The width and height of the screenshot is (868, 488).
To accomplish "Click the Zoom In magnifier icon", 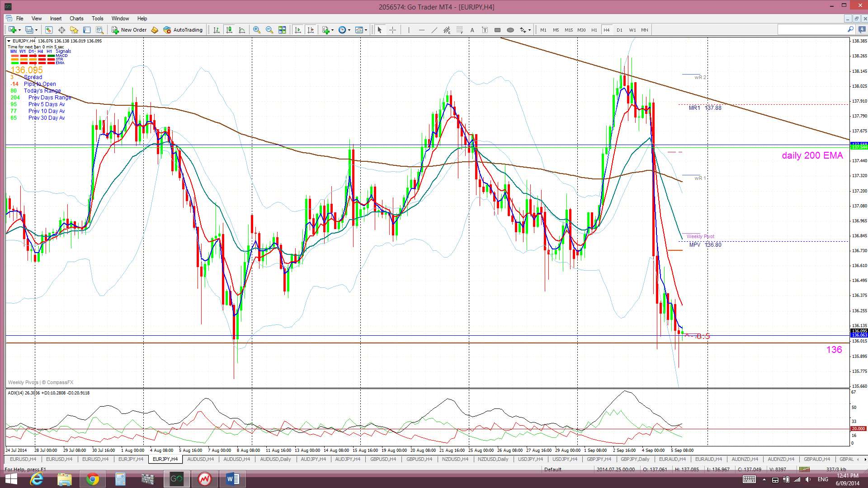I will pos(257,30).
